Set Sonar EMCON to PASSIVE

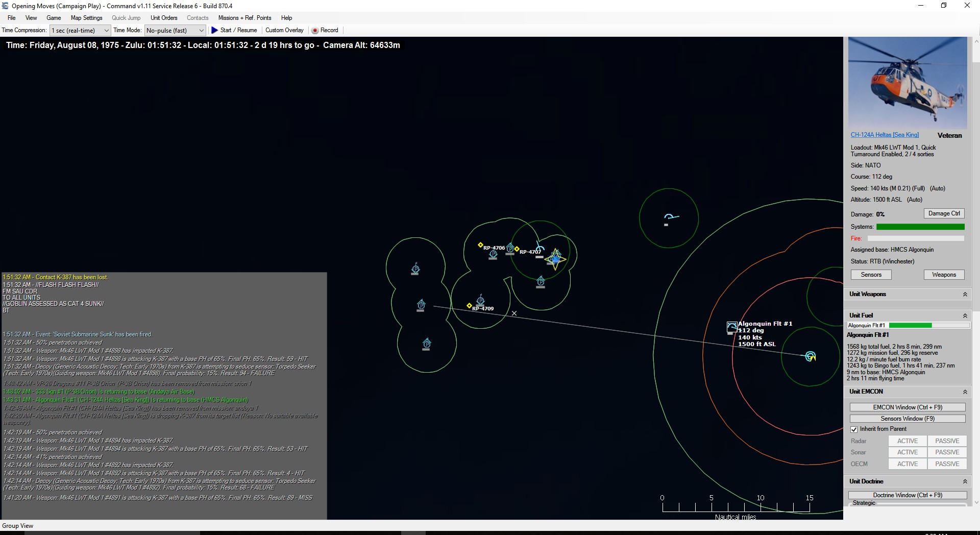[947, 452]
